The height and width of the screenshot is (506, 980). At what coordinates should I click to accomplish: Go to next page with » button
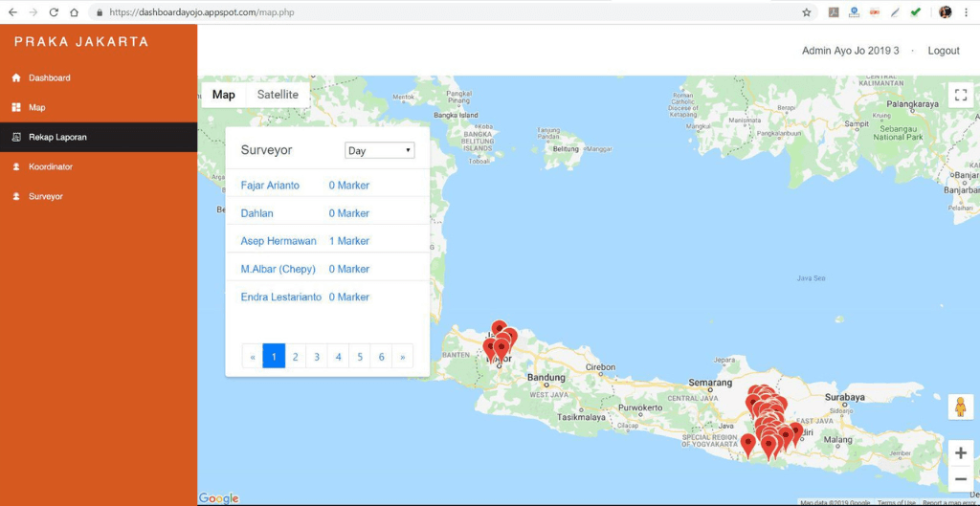(x=403, y=356)
